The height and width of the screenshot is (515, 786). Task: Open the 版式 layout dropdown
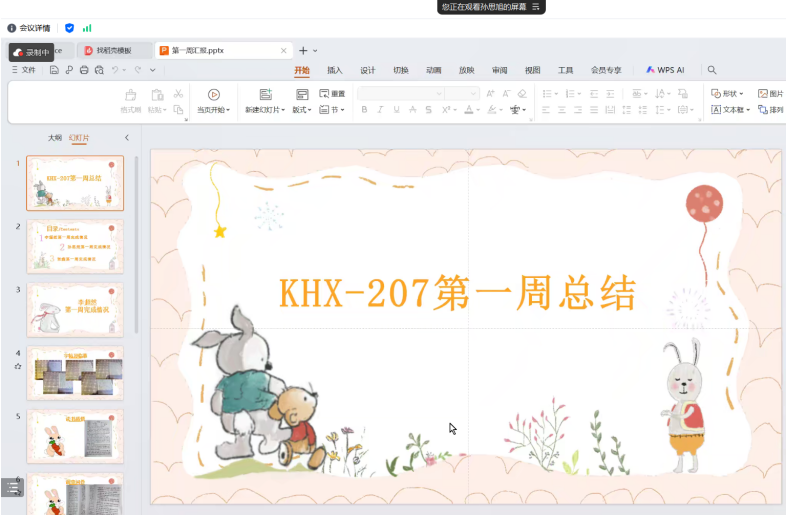(x=302, y=110)
